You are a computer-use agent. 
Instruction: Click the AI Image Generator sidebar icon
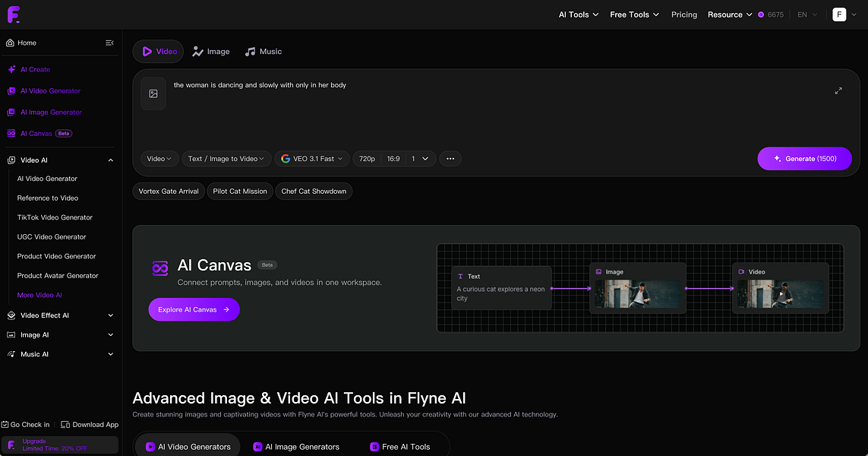point(11,112)
